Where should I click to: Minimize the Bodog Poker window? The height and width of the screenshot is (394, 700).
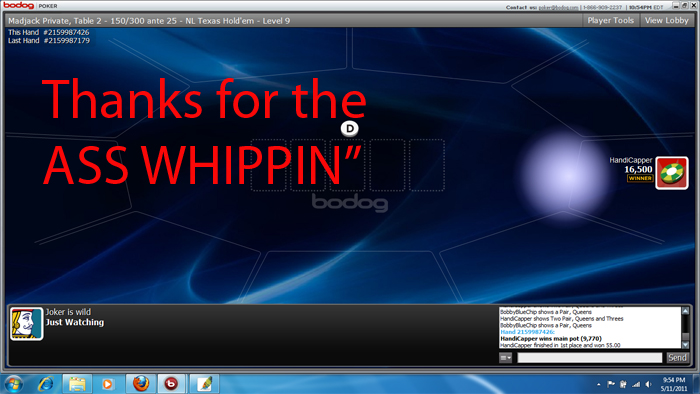676,5
